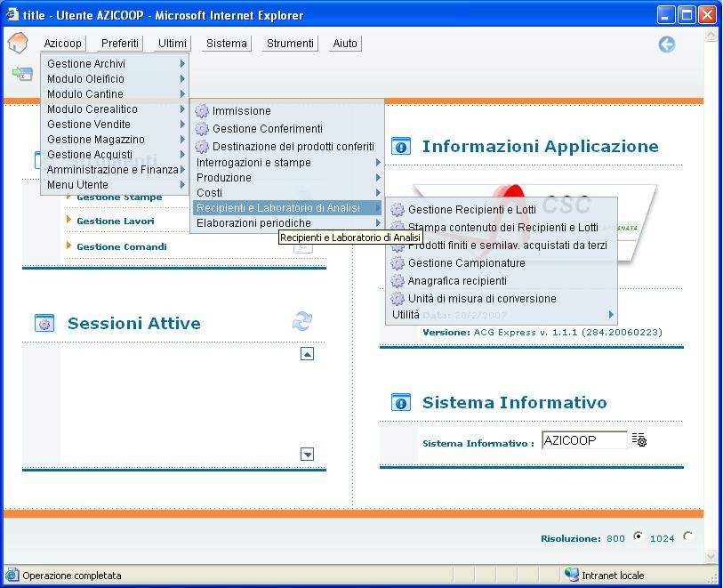Select Recipienti e Laboratorio di Analisi entry
Image resolution: width=723 pixels, height=588 pixels.
click(287, 208)
